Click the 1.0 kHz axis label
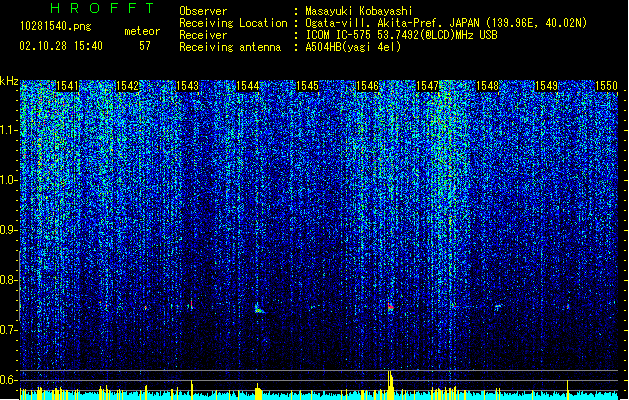This screenshot has height=400, width=629. click(x=9, y=180)
